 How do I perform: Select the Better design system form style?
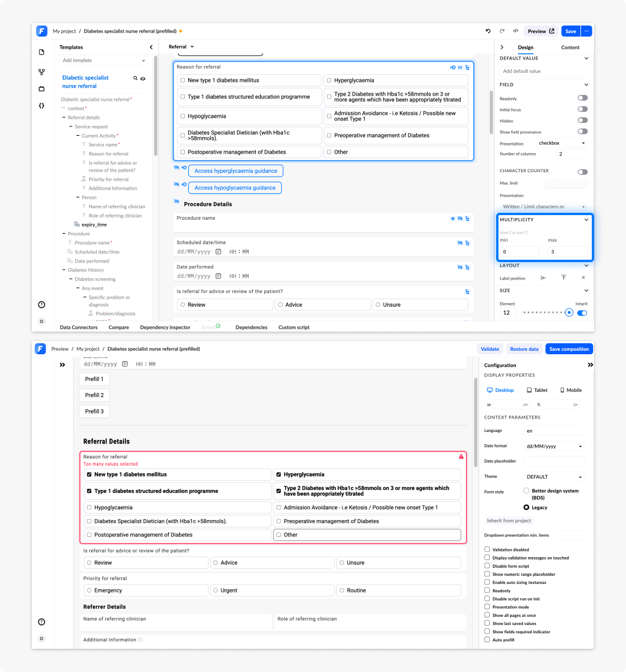pos(526,491)
